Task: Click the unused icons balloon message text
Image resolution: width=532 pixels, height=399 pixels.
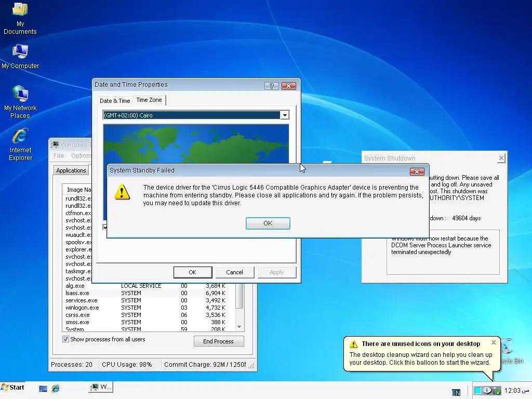Action: [x=421, y=358]
